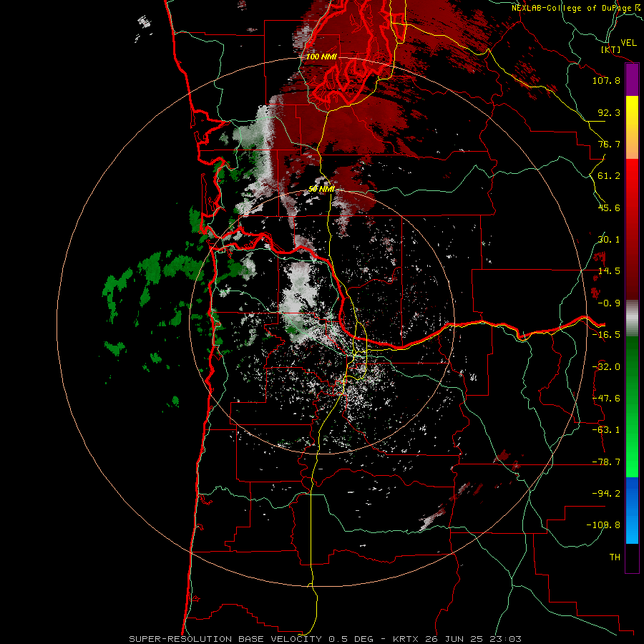
Task: Click the 50 NMI range ring label
Action: coord(321,189)
